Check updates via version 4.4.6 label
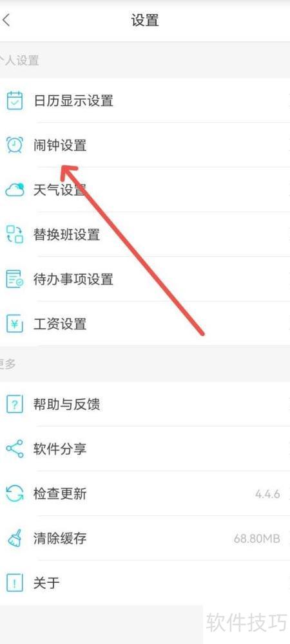 pos(268,493)
